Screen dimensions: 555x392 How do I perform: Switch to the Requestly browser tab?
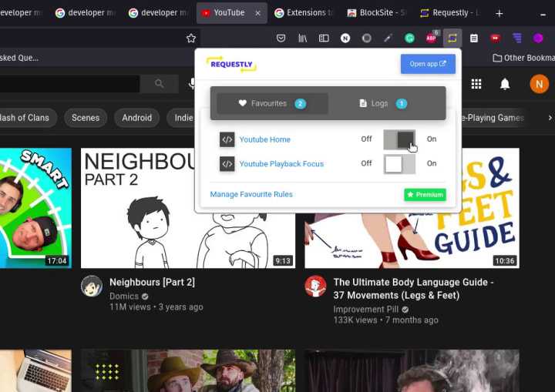(449, 13)
